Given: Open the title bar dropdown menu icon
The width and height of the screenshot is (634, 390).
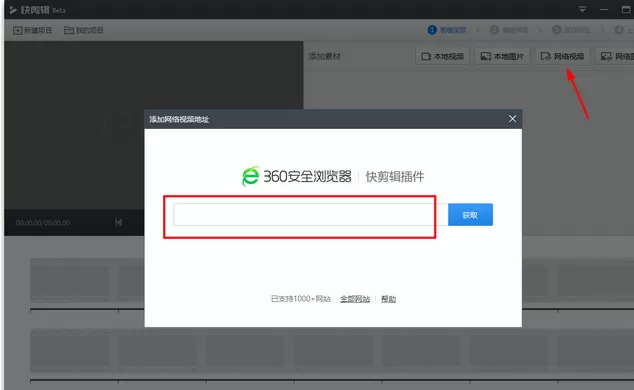Looking at the screenshot, I should [582, 9].
